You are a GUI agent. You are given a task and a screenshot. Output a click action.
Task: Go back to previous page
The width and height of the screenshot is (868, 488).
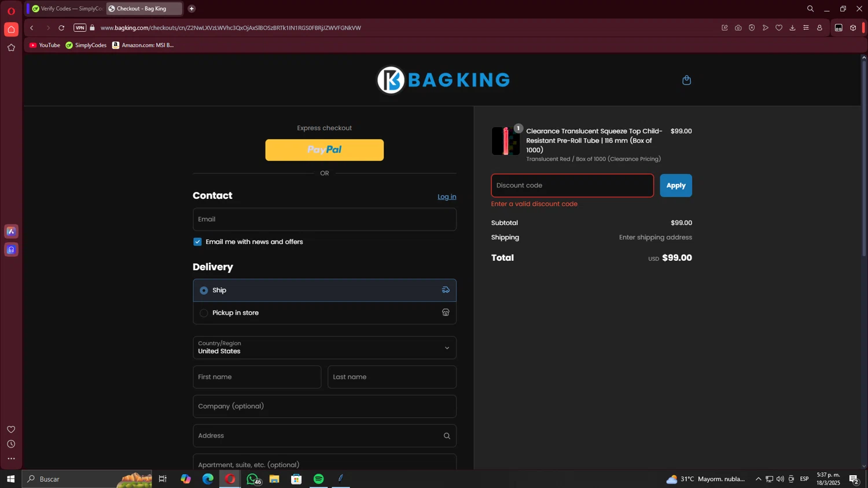pyautogui.click(x=32, y=28)
